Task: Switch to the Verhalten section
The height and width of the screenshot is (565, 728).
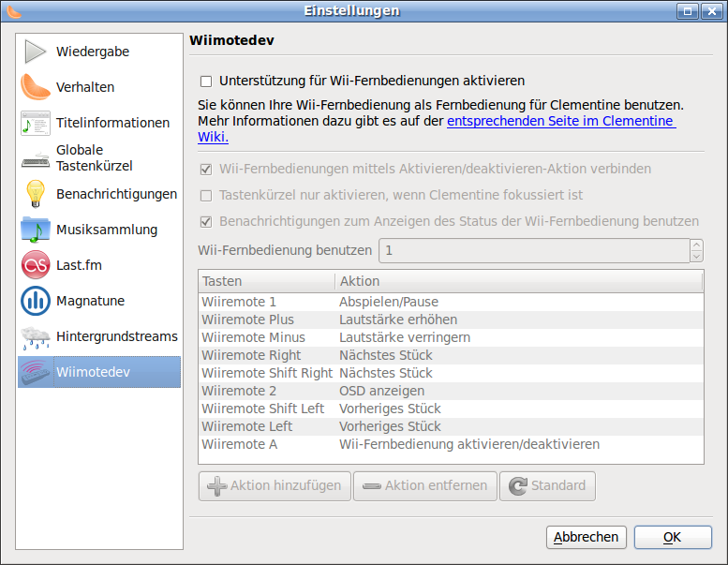Action: pyautogui.click(x=99, y=87)
